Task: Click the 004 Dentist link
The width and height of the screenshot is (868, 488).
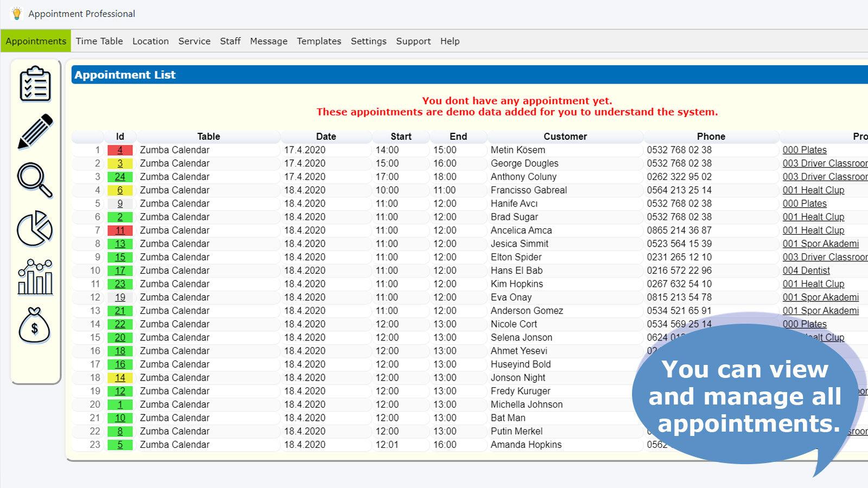Action: [806, 270]
